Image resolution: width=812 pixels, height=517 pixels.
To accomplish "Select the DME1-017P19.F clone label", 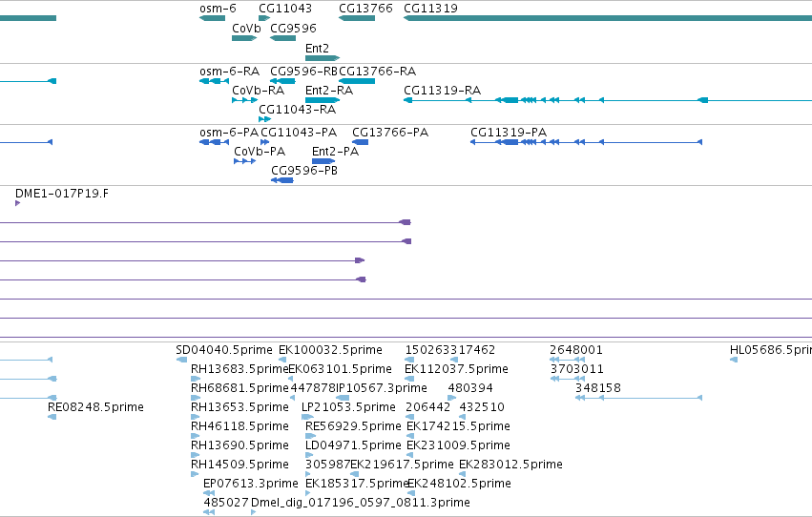I will pyautogui.click(x=62, y=194).
